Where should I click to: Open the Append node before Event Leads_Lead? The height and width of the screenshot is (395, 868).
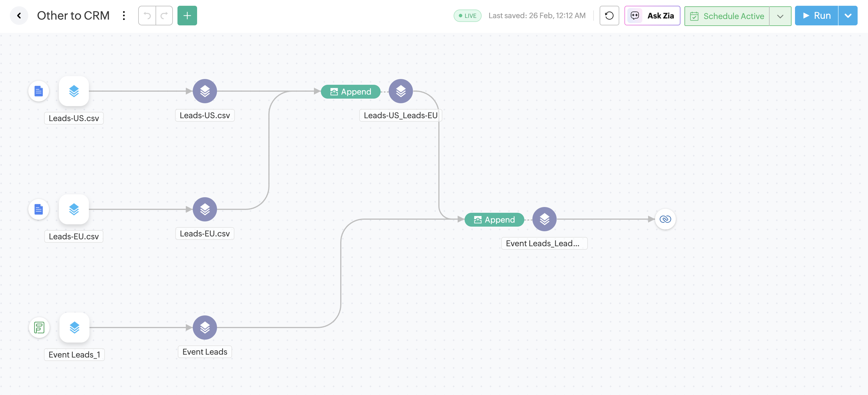(x=494, y=220)
